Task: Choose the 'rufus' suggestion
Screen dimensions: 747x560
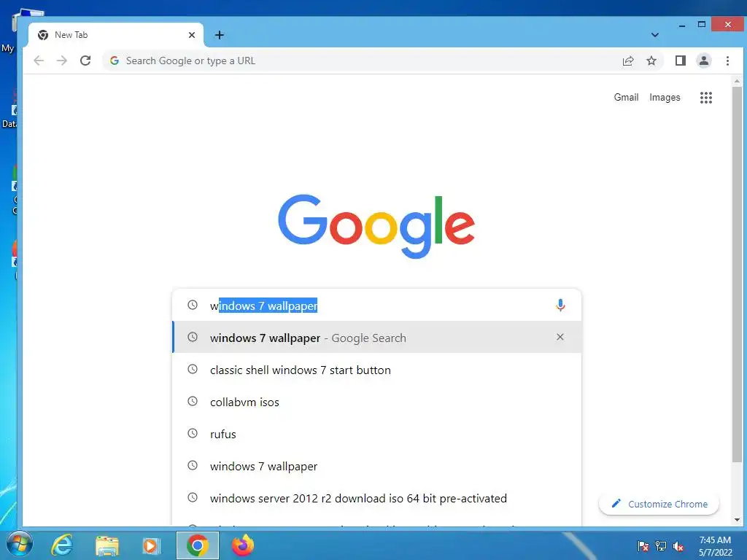Action: point(377,434)
